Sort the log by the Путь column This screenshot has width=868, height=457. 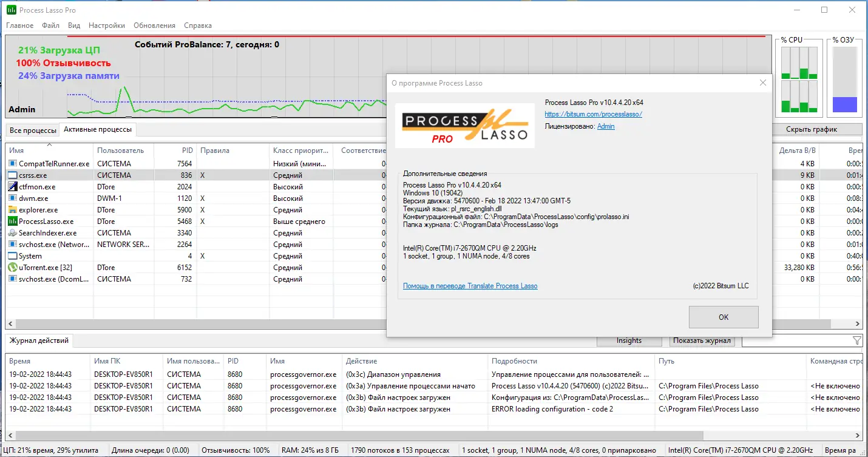(x=731, y=361)
